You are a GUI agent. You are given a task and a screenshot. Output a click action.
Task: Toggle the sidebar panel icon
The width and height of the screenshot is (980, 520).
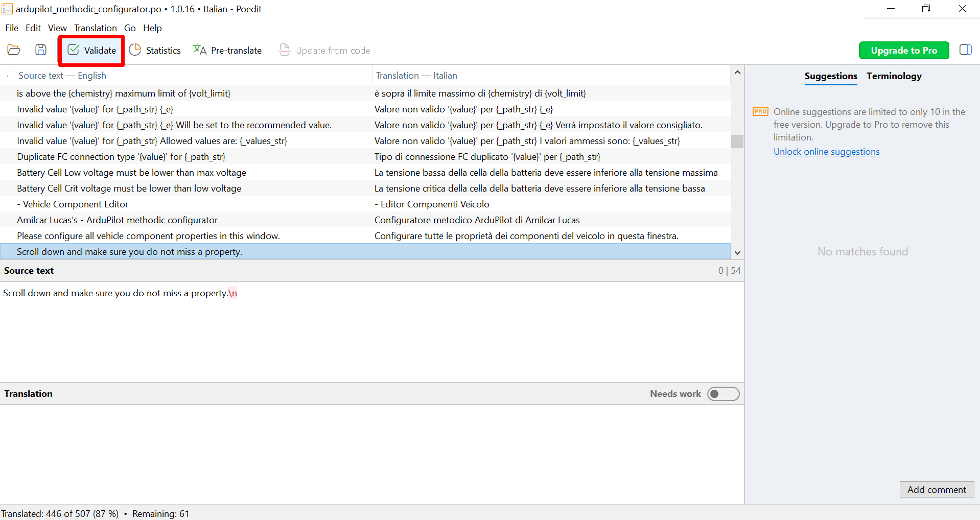(x=965, y=50)
